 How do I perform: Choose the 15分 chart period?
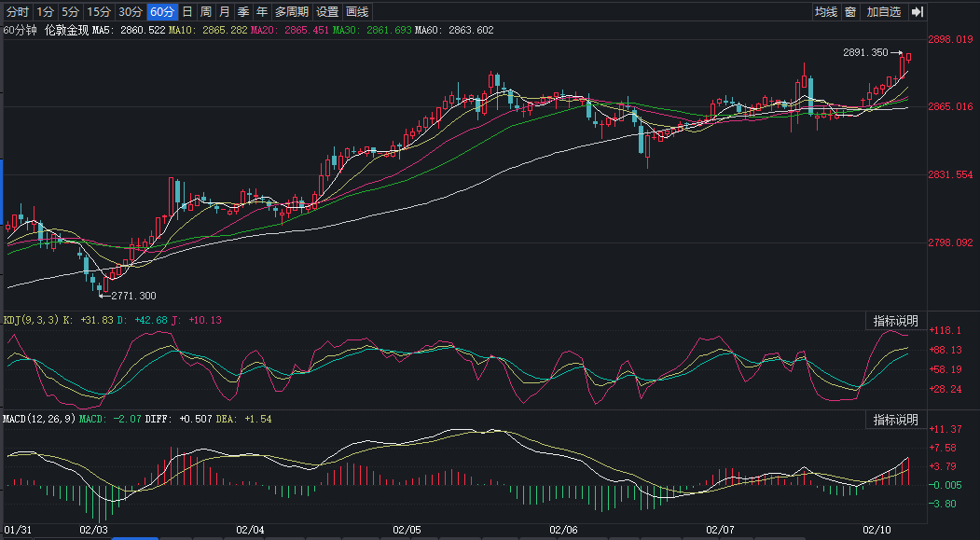point(99,11)
